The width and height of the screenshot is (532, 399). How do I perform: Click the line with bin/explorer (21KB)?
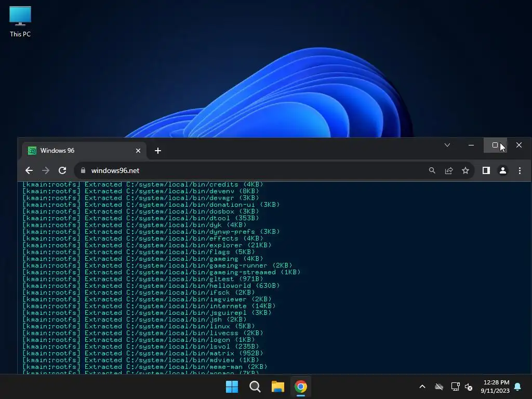click(147, 245)
